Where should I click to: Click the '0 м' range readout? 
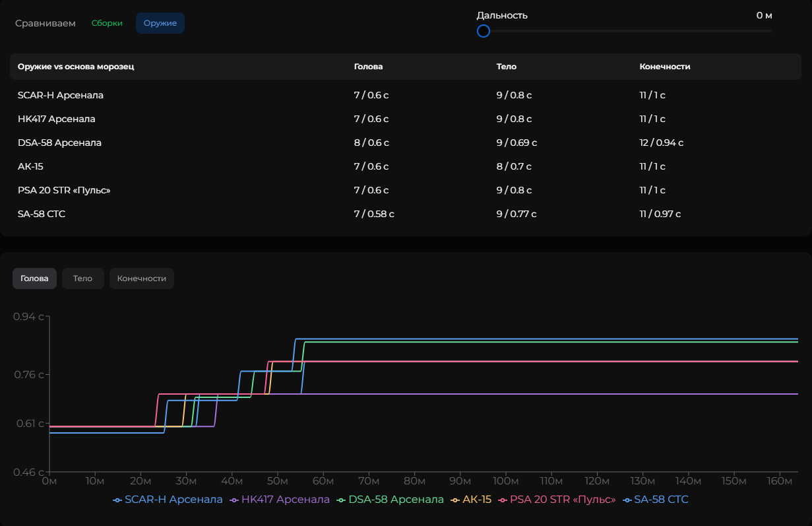(765, 15)
